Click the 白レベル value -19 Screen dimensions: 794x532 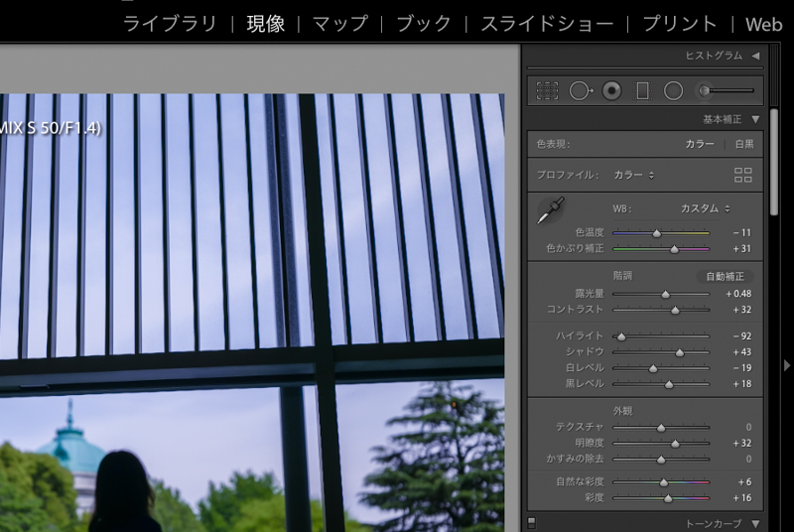pyautogui.click(x=741, y=368)
